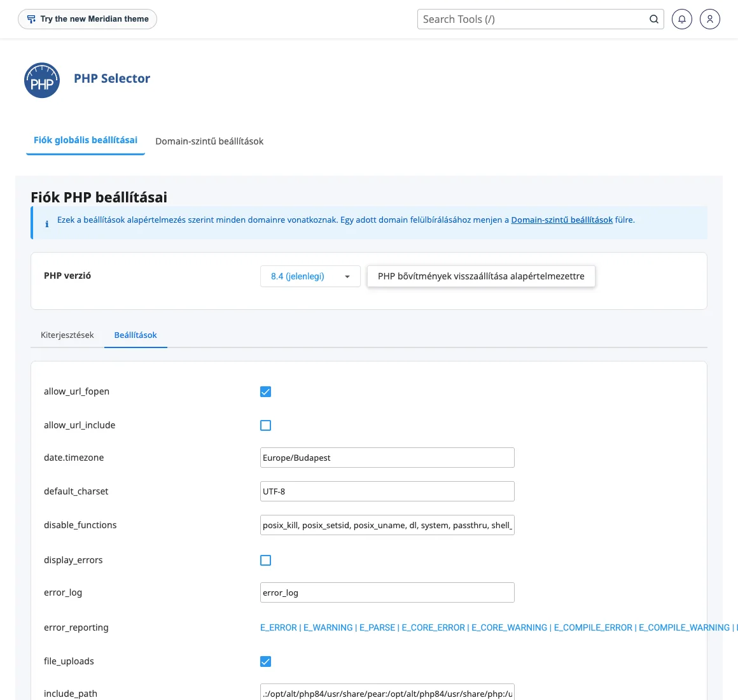Open the user account icon
The height and width of the screenshot is (700, 738).
click(x=710, y=19)
